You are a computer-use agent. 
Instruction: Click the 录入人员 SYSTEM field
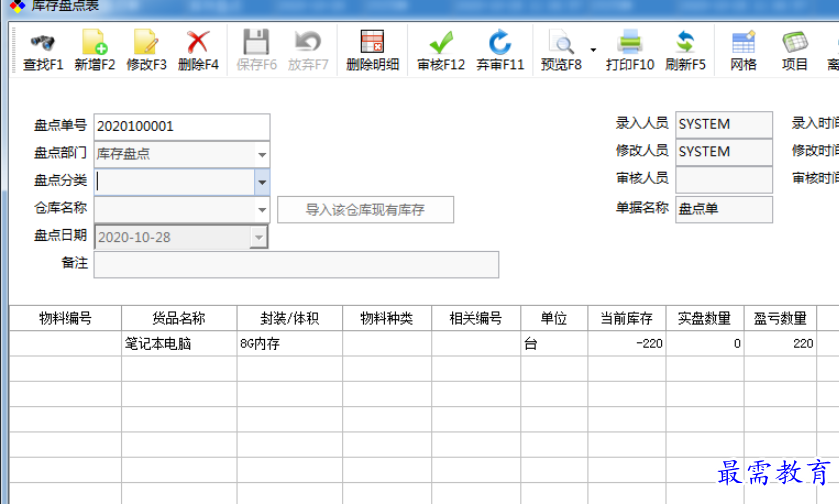pos(724,124)
